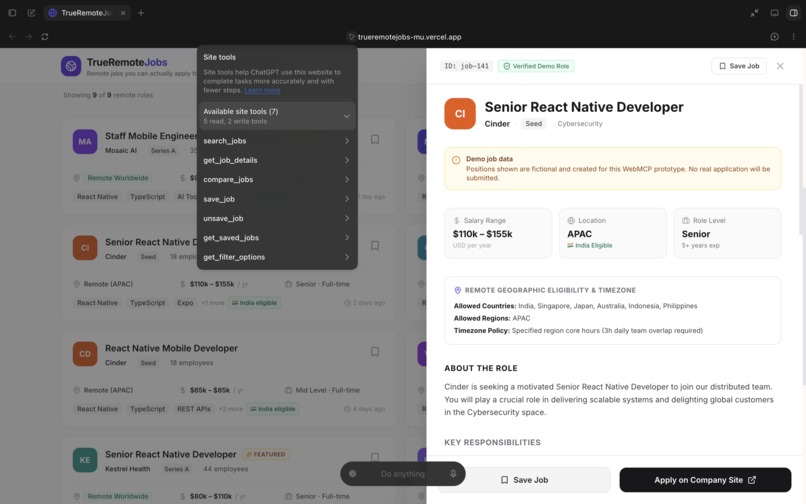Click the address bar URL
Screen dimensions: 806x504
409,37
